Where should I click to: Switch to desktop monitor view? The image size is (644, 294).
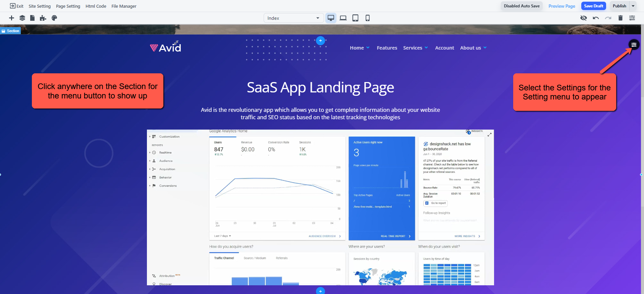[x=331, y=18]
